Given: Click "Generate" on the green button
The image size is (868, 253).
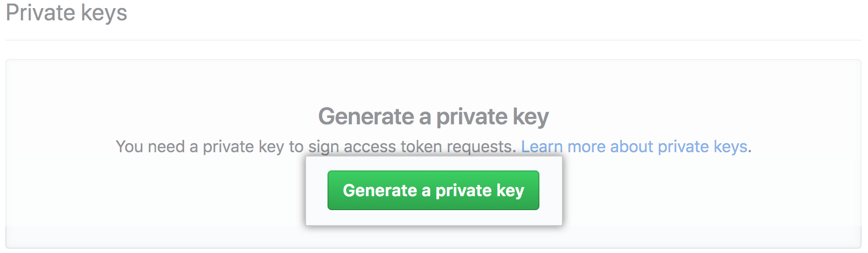Looking at the screenshot, I should 379,190.
